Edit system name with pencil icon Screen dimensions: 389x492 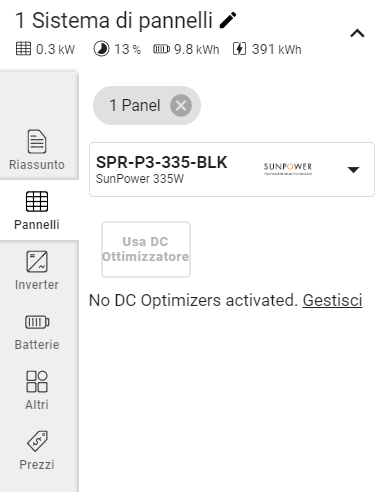pyautogui.click(x=228, y=20)
